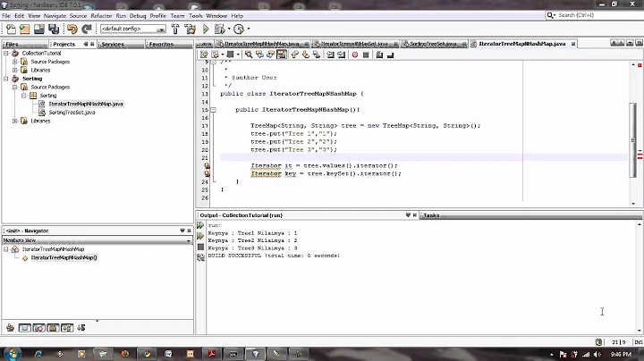
Task: Click the error hint bulb on line 22
Action: 207,165
